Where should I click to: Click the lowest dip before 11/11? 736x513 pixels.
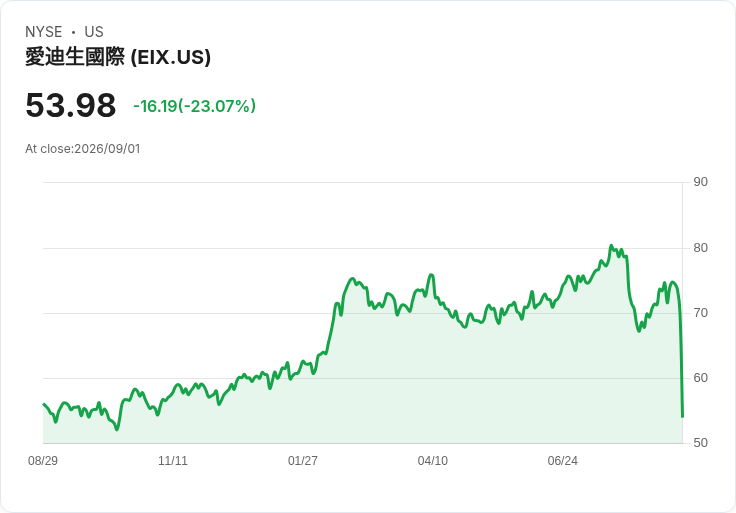pos(117,429)
